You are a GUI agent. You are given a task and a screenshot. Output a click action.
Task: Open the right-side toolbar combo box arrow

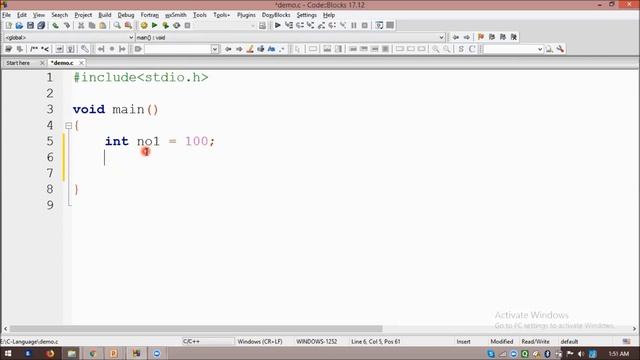tap(540, 49)
